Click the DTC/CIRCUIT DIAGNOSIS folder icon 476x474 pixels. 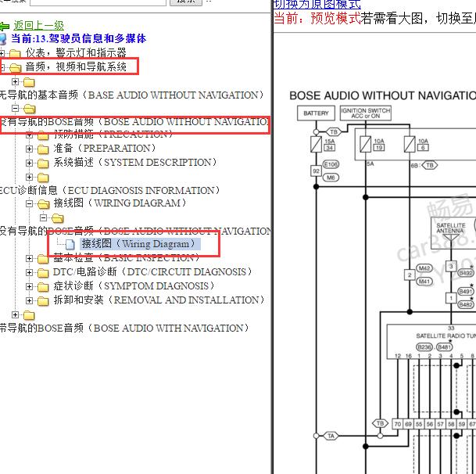pyautogui.click(x=43, y=273)
